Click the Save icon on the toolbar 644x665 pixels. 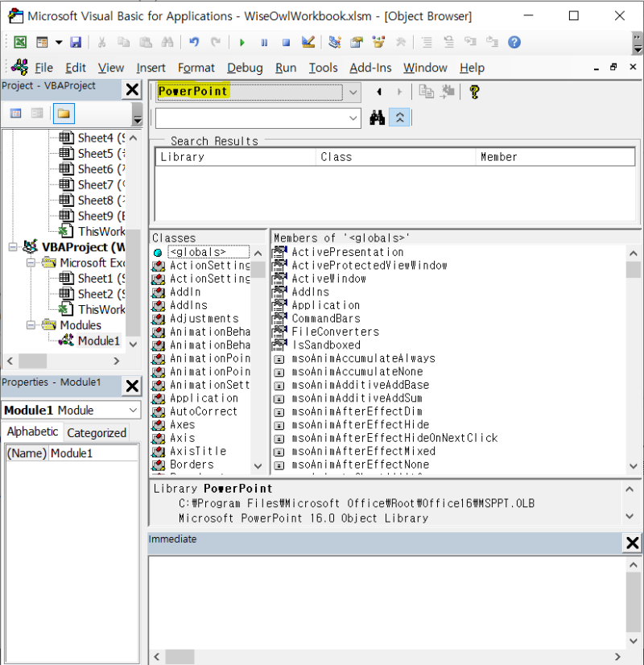[x=76, y=42]
